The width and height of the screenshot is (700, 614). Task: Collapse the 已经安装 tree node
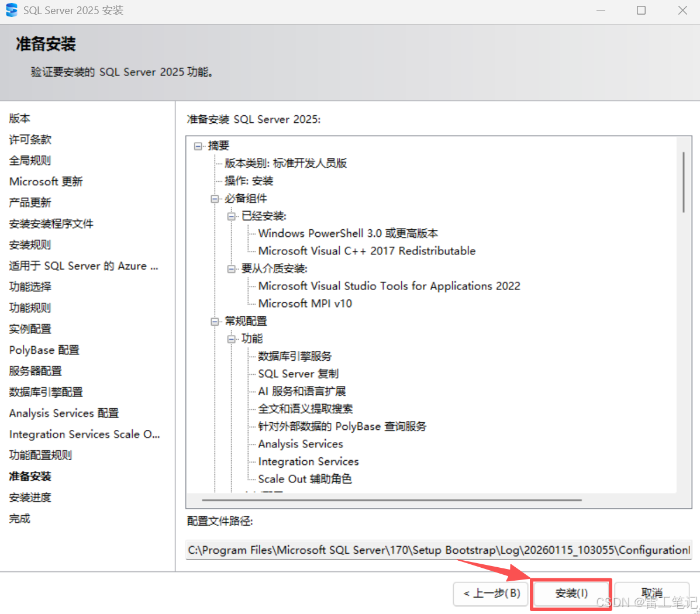click(x=231, y=216)
